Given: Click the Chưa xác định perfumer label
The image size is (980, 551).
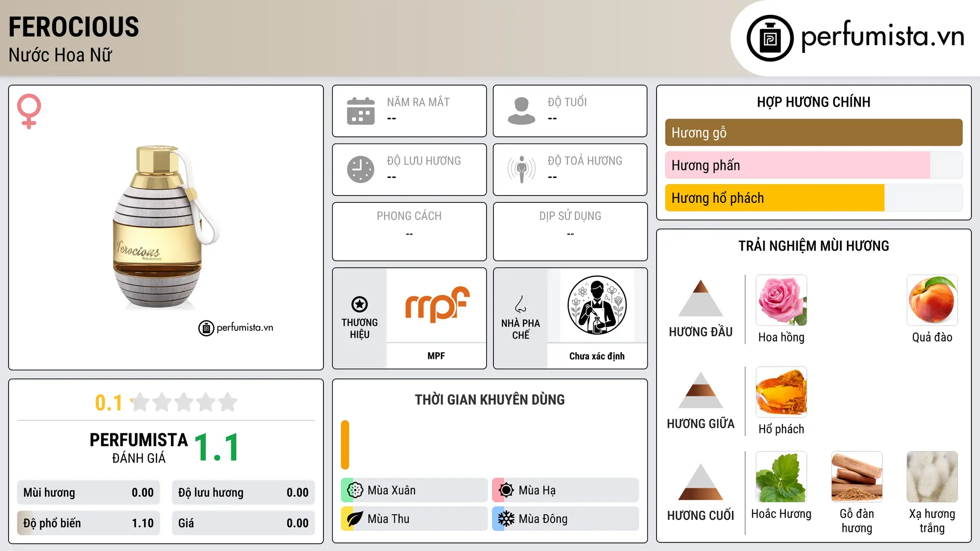Looking at the screenshot, I should pos(597,356).
